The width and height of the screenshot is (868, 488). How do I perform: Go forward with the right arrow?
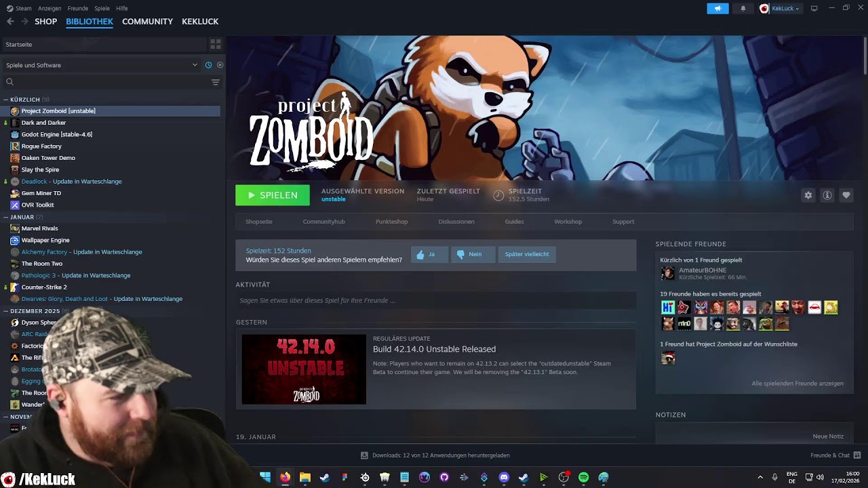(x=24, y=22)
